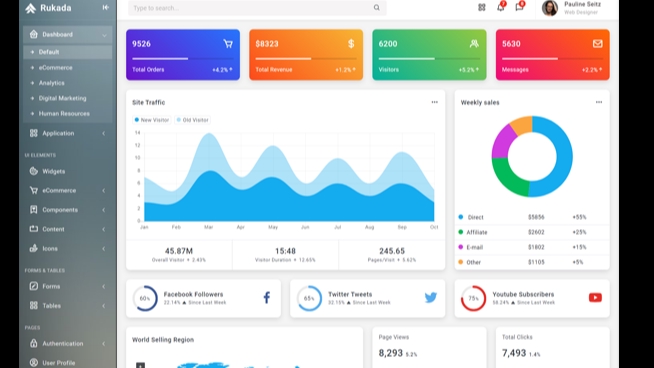Screen dimensions: 654x368
Task: Click the Facebook logo icon
Action: (267, 297)
